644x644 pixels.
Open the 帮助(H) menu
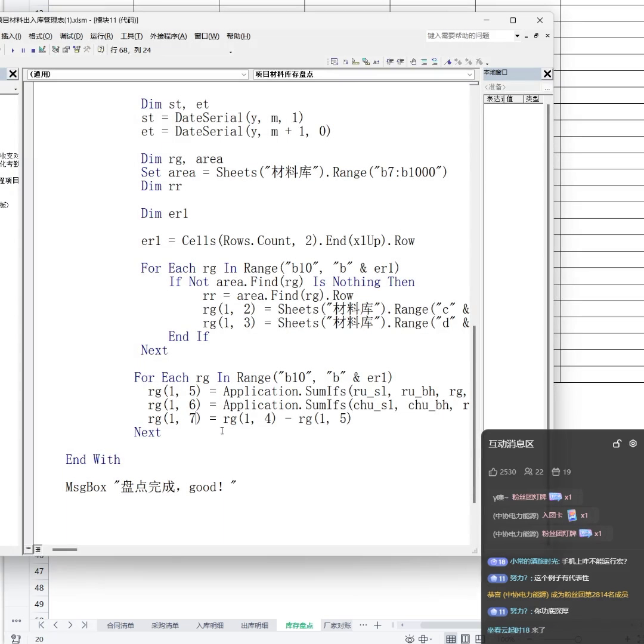coord(239,36)
